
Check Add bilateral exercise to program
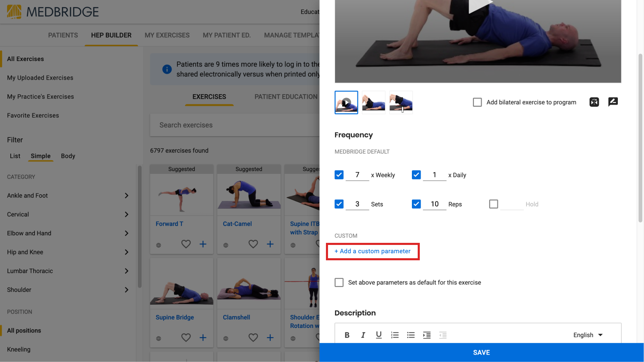click(477, 102)
